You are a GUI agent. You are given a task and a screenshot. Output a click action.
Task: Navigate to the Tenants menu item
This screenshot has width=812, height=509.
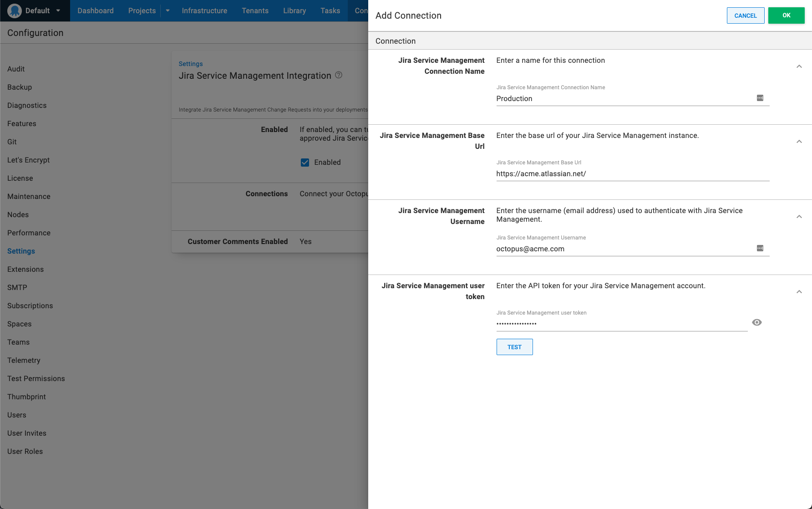[255, 10]
